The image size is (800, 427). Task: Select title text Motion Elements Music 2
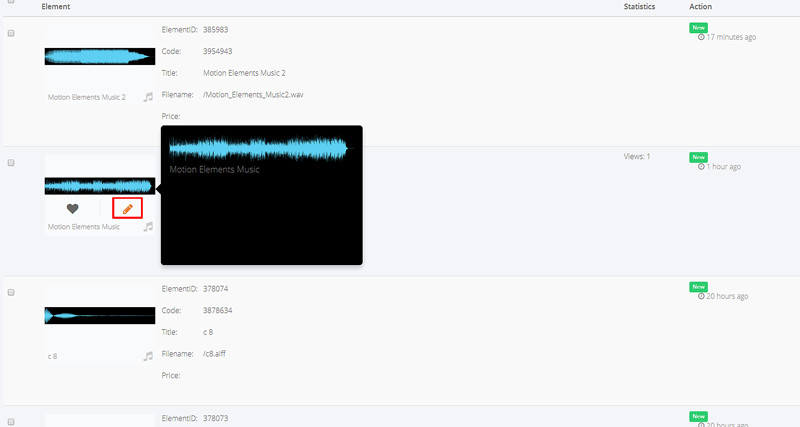(x=244, y=73)
